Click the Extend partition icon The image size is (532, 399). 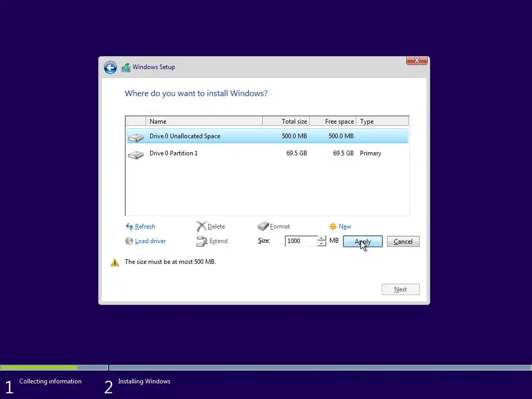[x=202, y=241]
